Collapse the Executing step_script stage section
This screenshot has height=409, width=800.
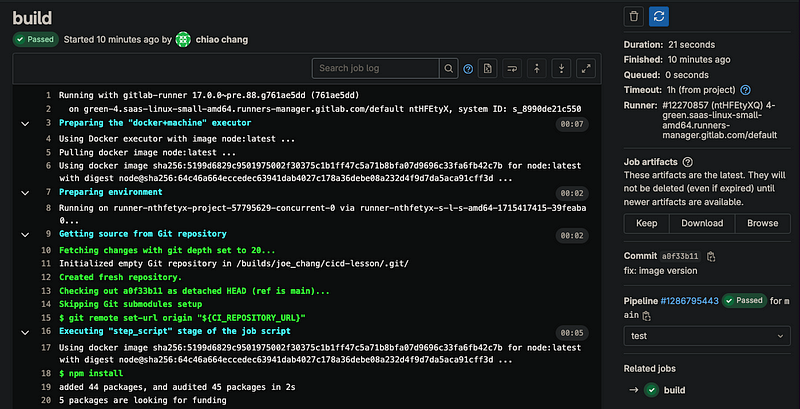click(23, 331)
